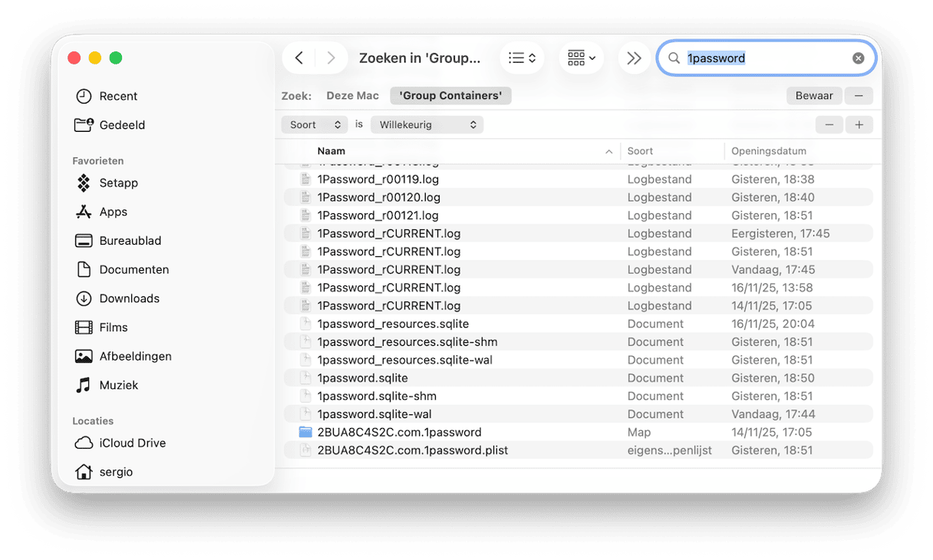Clear the search field text
The height and width of the screenshot is (560, 933).
pos(858,58)
